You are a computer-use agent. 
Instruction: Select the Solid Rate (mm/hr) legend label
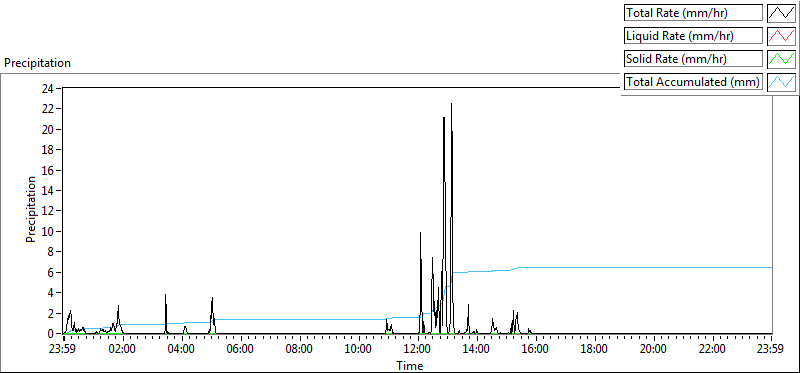click(x=693, y=59)
